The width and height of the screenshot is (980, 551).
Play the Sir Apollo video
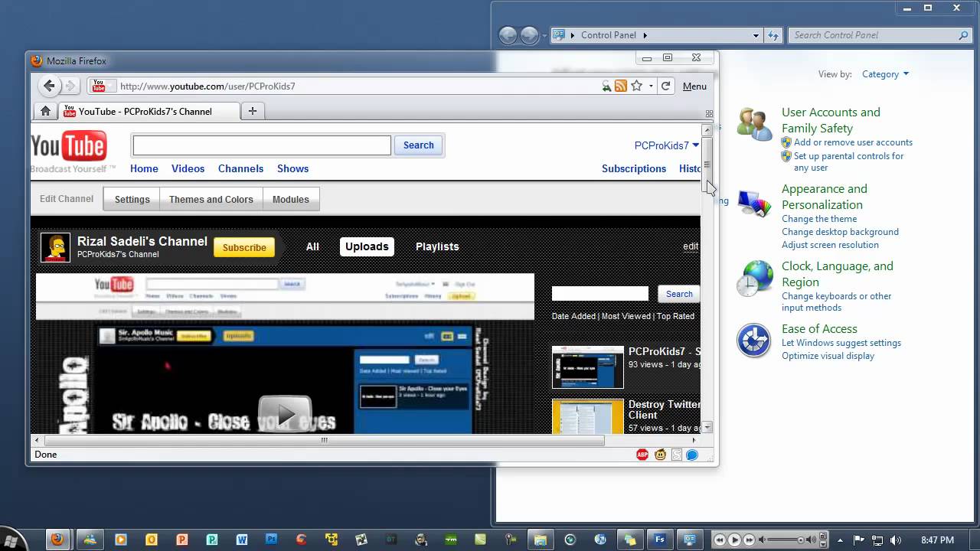click(x=285, y=414)
